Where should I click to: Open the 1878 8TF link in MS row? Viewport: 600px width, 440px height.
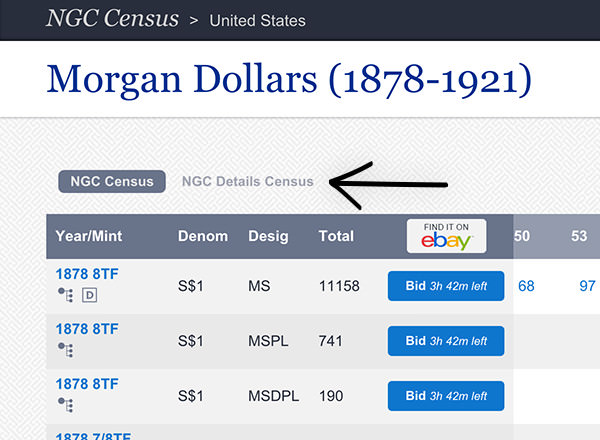point(87,274)
